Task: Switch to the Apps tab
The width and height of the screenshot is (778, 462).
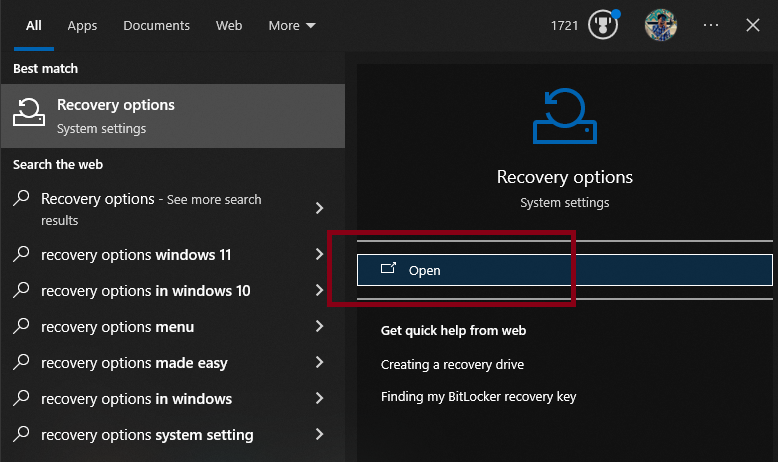Action: pos(82,26)
